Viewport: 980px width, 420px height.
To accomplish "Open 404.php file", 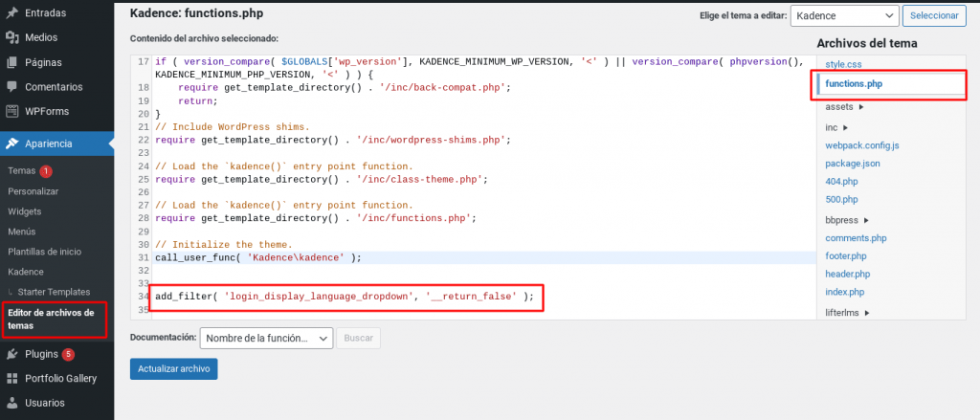I will pyautogui.click(x=841, y=182).
